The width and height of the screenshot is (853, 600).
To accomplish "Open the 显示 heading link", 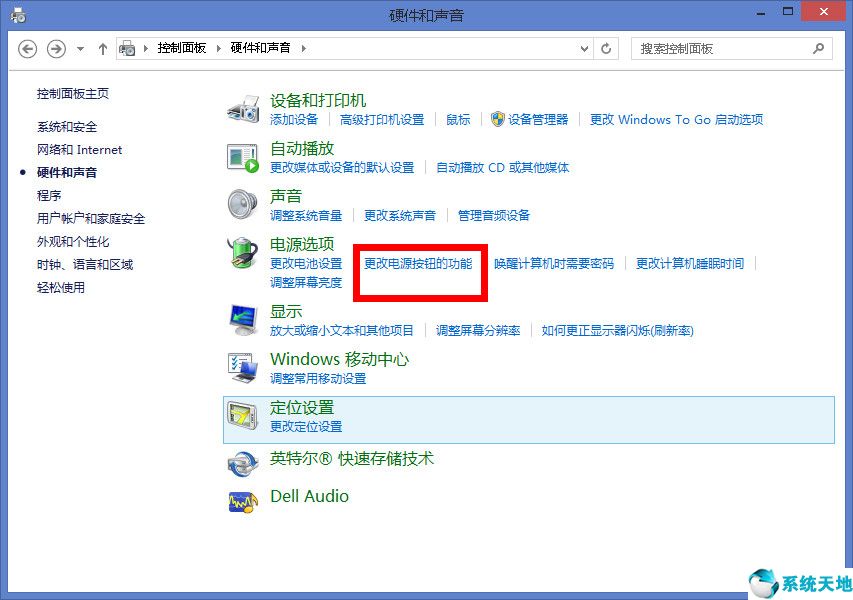I will point(286,312).
